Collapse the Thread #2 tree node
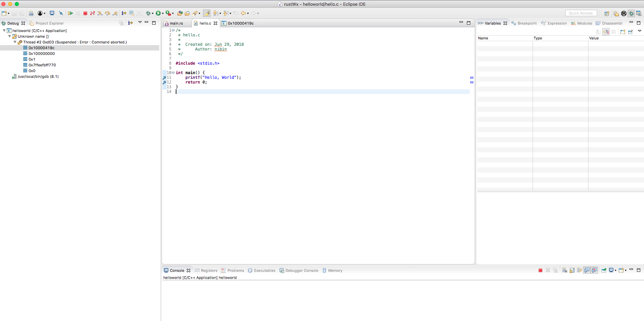The height and width of the screenshot is (321, 644). tap(14, 42)
